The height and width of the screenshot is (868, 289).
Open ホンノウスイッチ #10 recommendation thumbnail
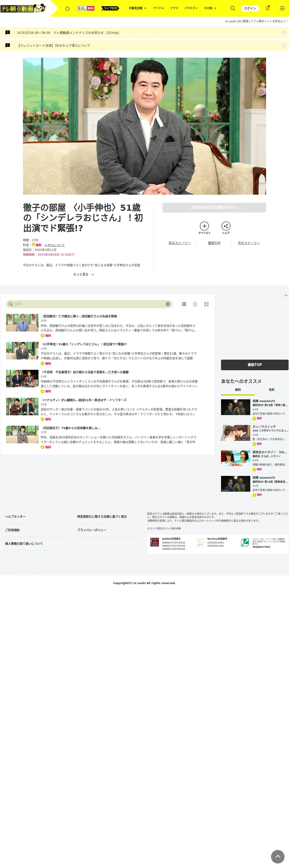click(235, 433)
